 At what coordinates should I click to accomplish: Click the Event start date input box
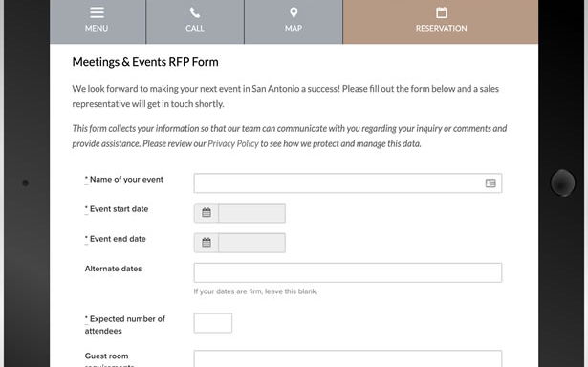pyautogui.click(x=251, y=213)
